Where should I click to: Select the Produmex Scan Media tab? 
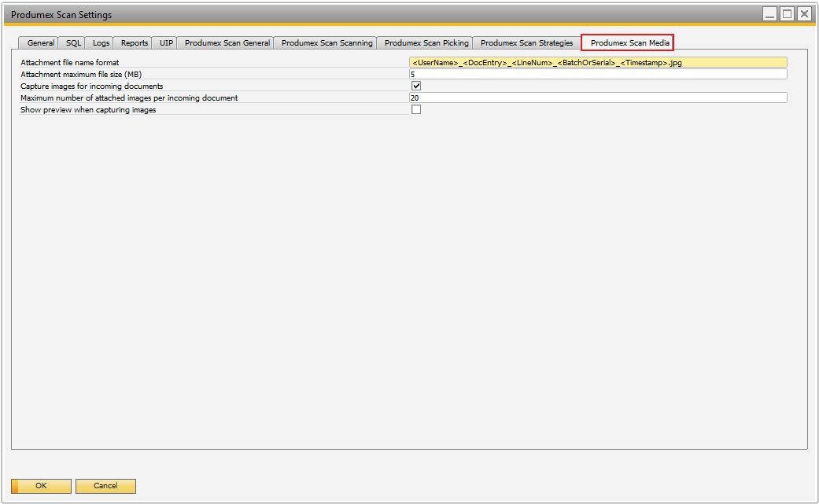click(x=629, y=43)
